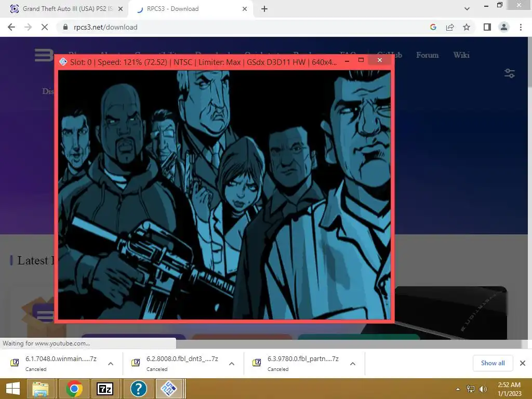Open the Chrome profile menu
The image size is (532, 399).
504,27
